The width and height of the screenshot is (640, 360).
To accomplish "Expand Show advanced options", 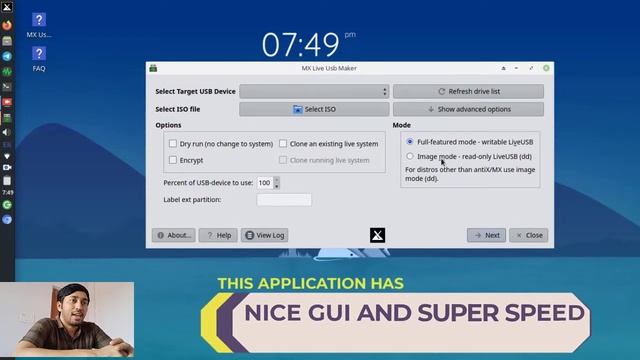I will pyautogui.click(x=468, y=109).
